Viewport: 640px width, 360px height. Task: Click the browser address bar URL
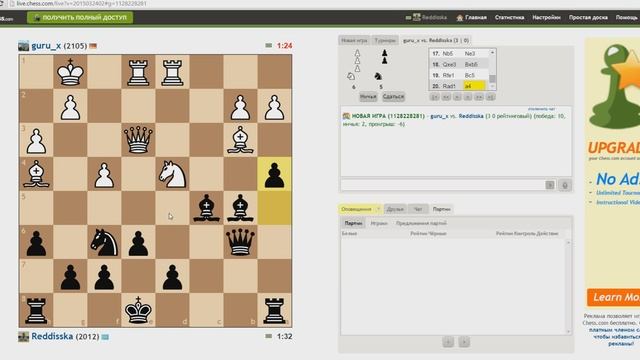coord(82,4)
